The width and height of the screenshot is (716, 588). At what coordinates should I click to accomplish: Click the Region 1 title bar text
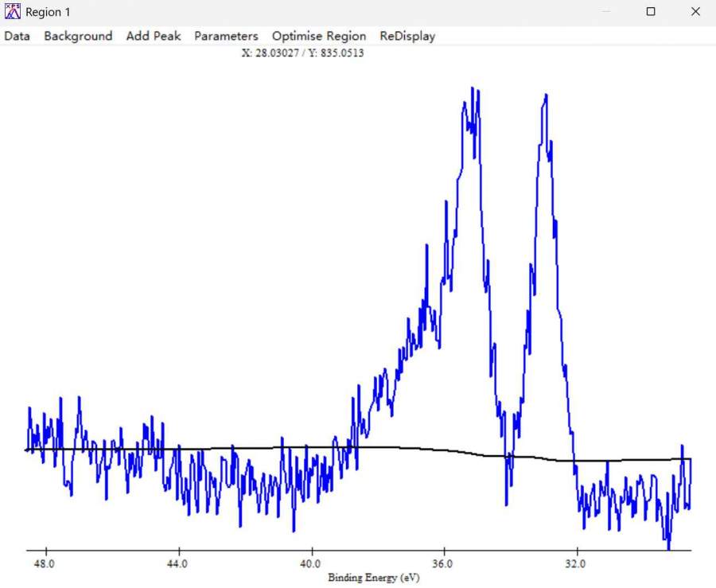48,12
